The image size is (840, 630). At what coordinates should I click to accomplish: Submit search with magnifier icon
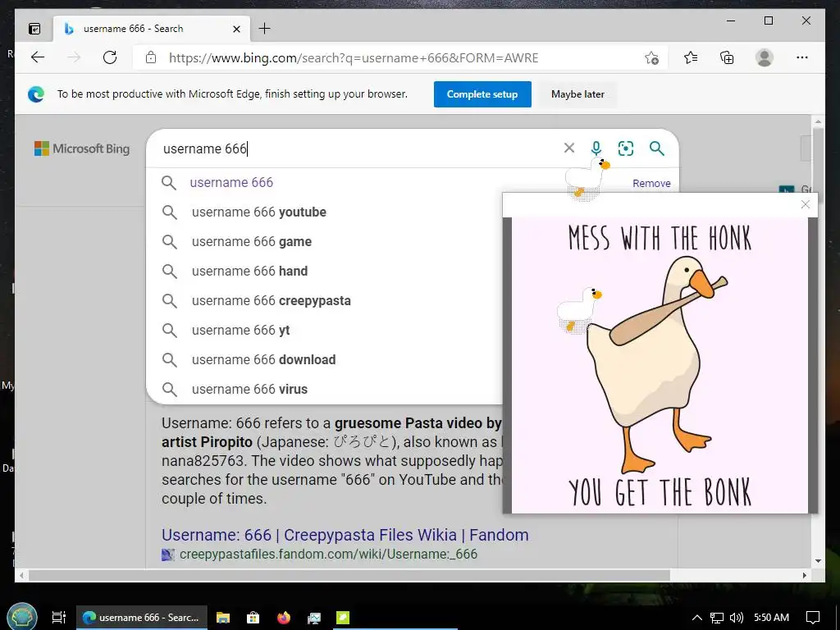tap(657, 148)
